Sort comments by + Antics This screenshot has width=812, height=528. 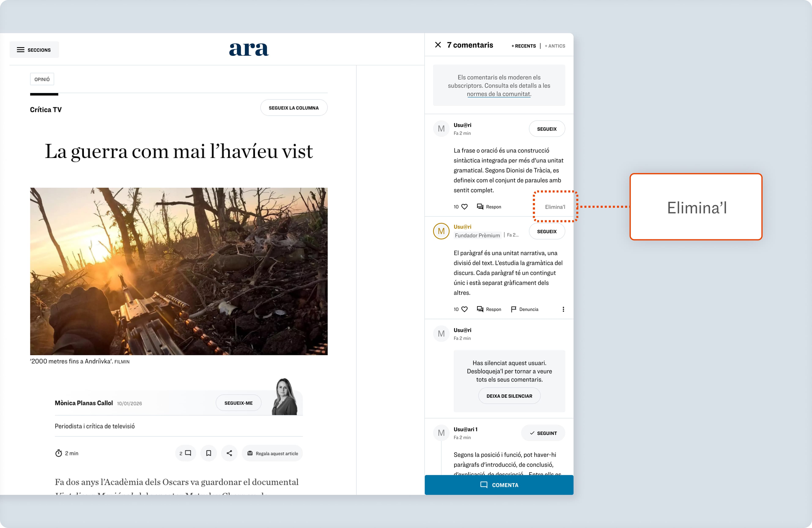pyautogui.click(x=555, y=46)
